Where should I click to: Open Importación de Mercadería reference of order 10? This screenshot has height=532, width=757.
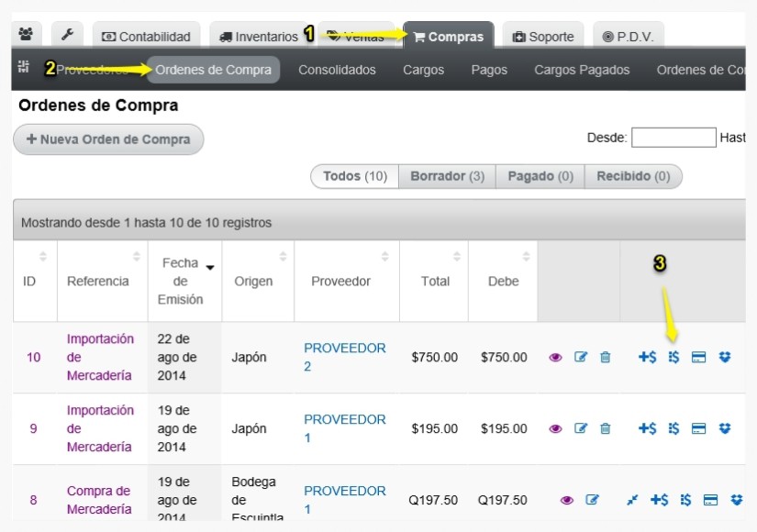click(x=100, y=357)
